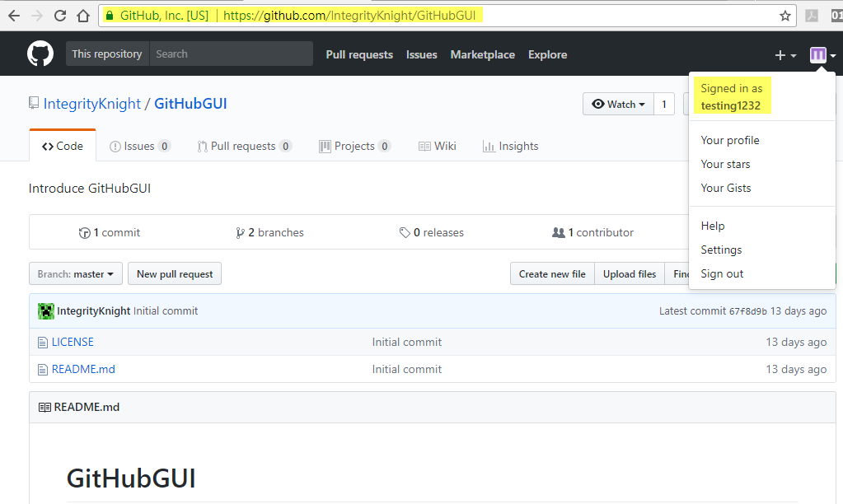Viewport: 843px width, 504px height.
Task: Click the tag icon beside 0 releases
Action: click(405, 233)
